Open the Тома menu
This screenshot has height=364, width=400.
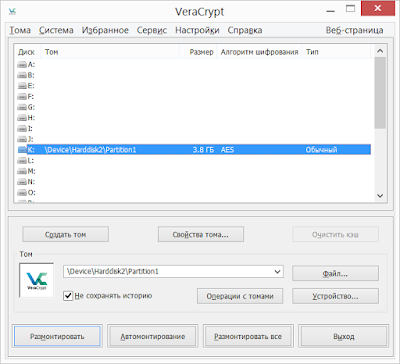pos(20,30)
